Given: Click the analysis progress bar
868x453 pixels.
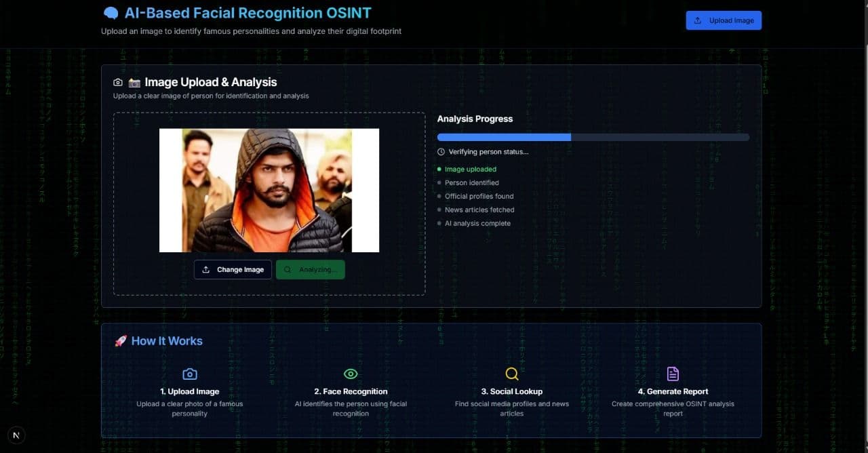Looking at the screenshot, I should click(x=593, y=137).
